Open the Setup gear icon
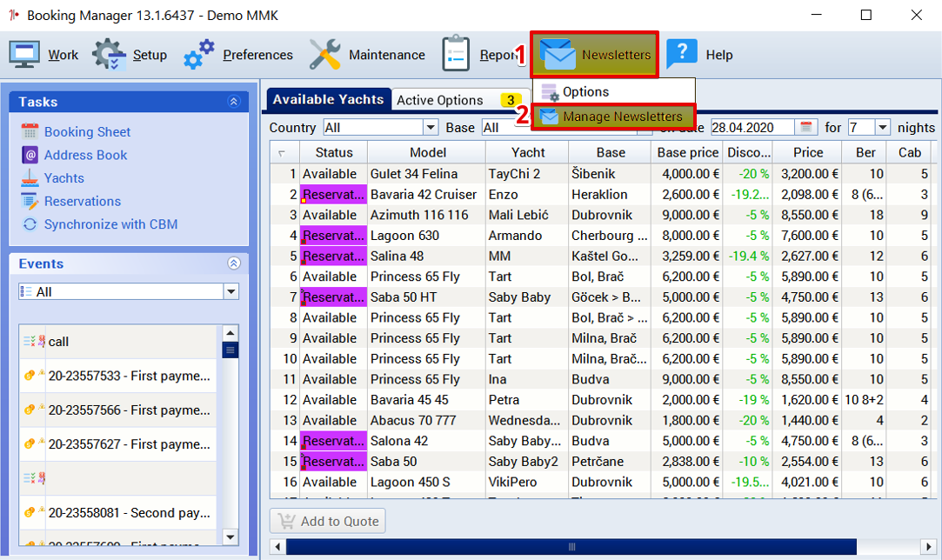 click(109, 55)
